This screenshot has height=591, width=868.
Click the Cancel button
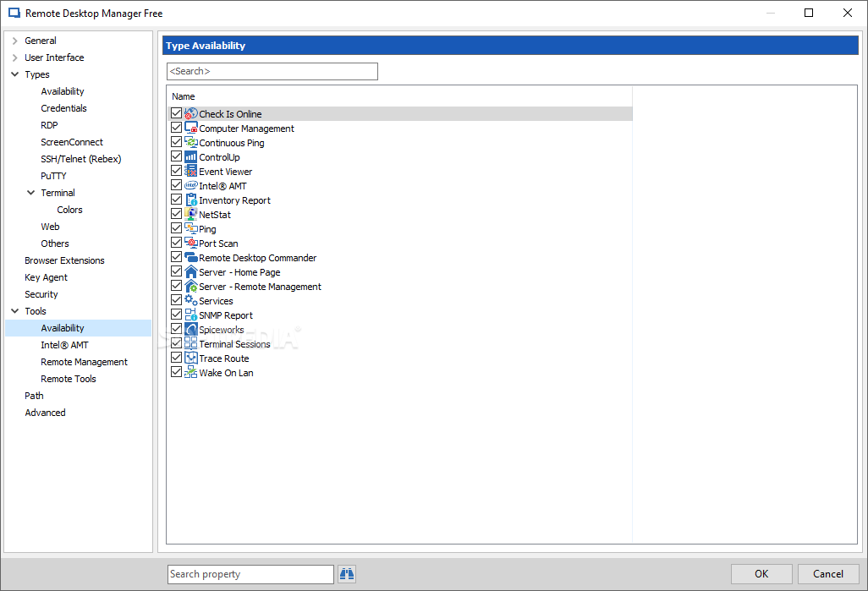828,574
